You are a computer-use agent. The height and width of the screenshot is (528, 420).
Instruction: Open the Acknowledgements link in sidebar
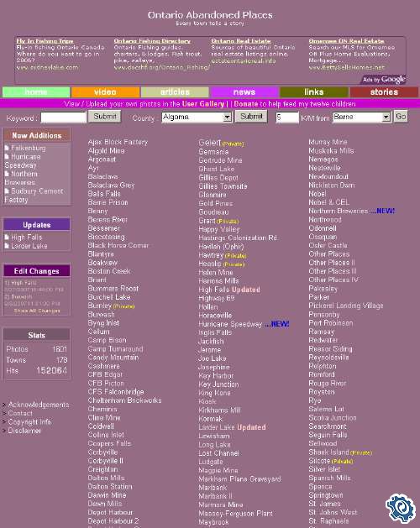(x=39, y=405)
